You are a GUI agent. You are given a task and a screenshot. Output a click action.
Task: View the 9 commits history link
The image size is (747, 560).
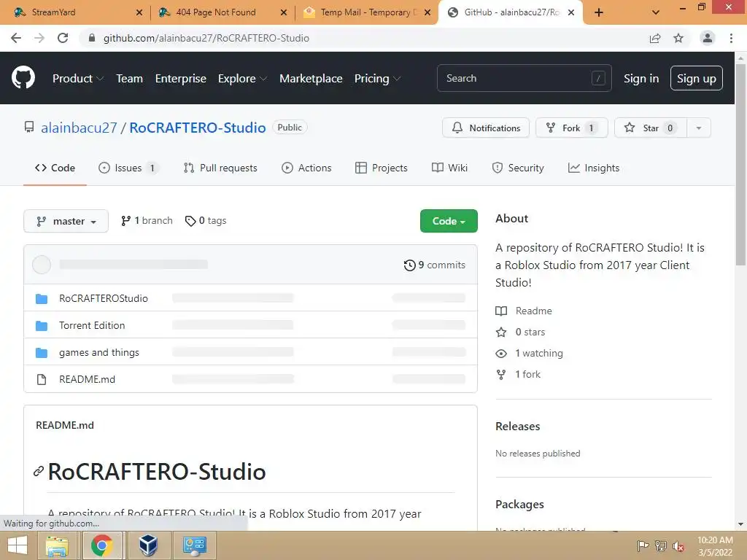(x=435, y=265)
